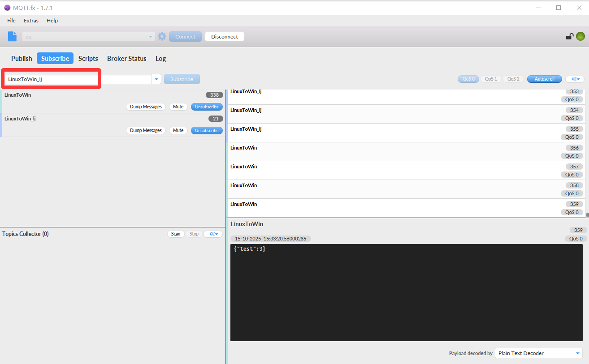Select message 357 in the list

pyautogui.click(x=406, y=171)
